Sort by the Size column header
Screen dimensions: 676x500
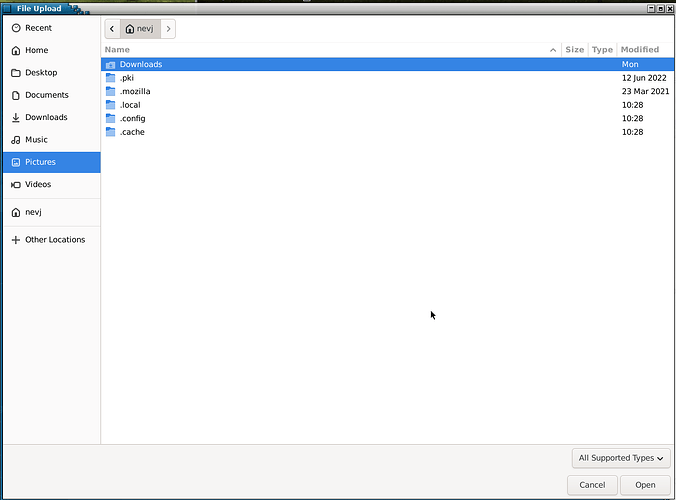[x=575, y=50]
